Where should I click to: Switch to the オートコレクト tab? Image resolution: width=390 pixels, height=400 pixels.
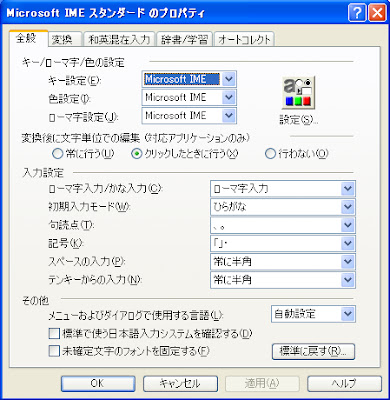[x=244, y=39]
